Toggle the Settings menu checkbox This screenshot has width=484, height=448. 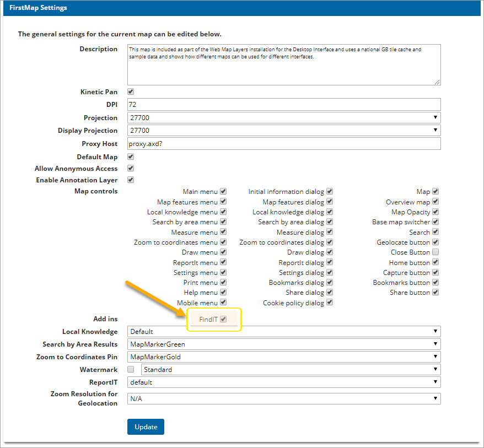pyautogui.click(x=223, y=272)
